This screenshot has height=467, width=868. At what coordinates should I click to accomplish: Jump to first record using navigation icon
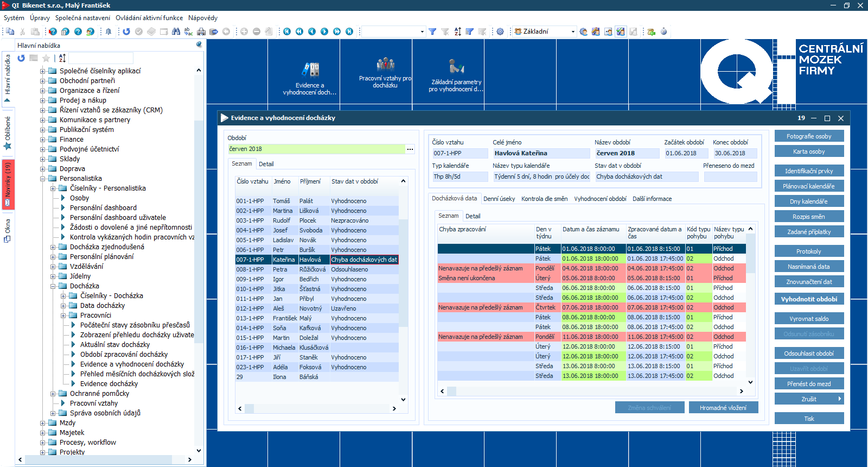[287, 31]
